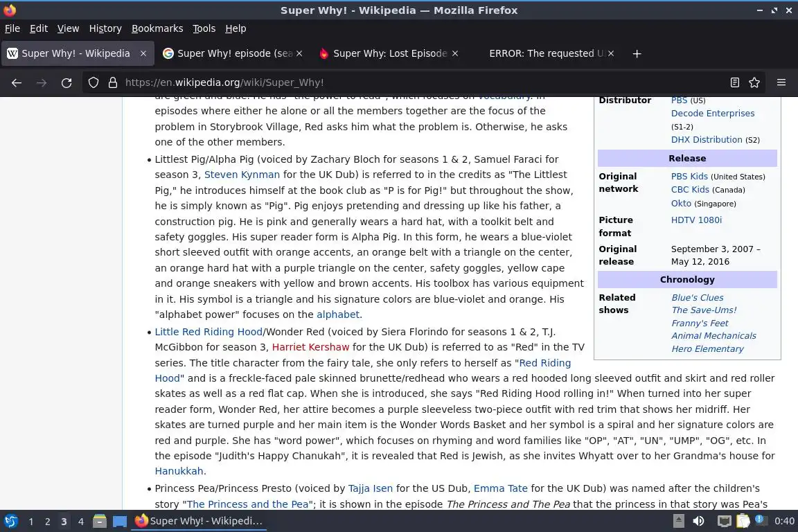Switch to workspace 3
The width and height of the screenshot is (798, 532).
[x=64, y=522]
